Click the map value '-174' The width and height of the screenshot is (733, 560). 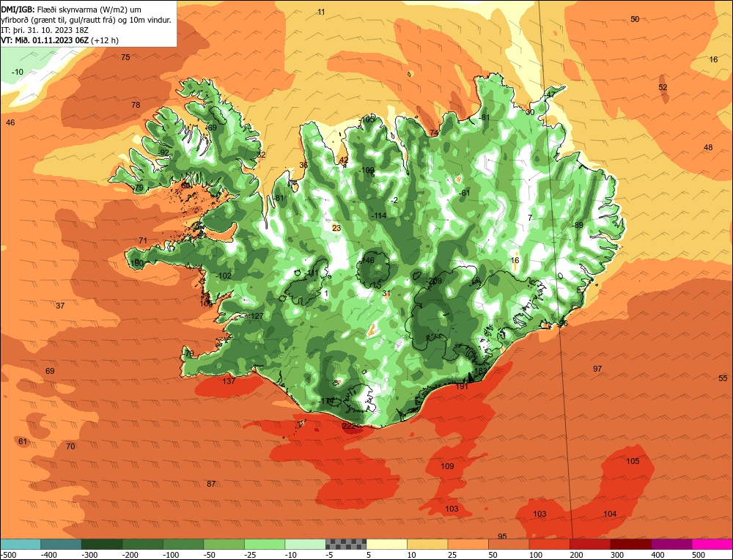click(326, 401)
